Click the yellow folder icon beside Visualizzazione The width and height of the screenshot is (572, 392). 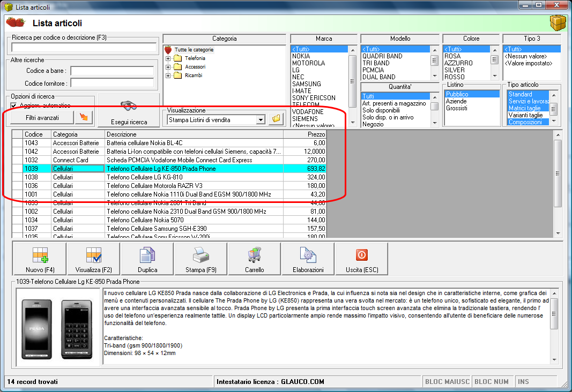(276, 119)
